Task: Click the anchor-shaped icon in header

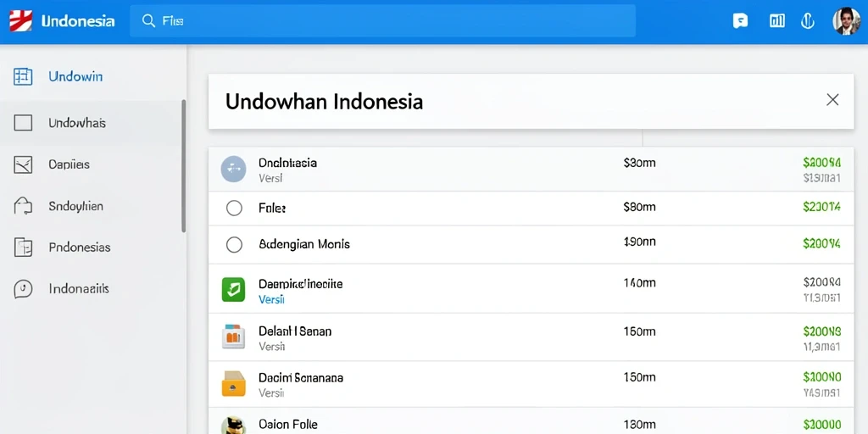Action: [x=808, y=21]
